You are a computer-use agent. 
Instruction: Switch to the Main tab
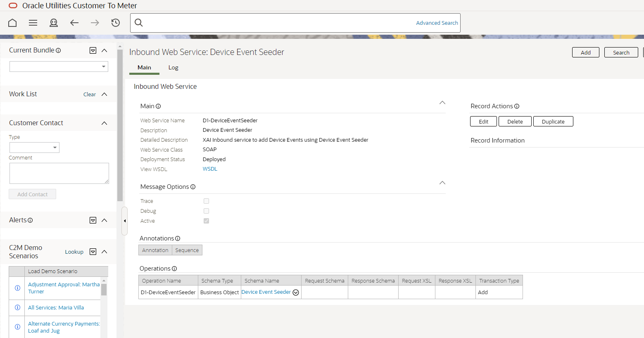pos(144,67)
